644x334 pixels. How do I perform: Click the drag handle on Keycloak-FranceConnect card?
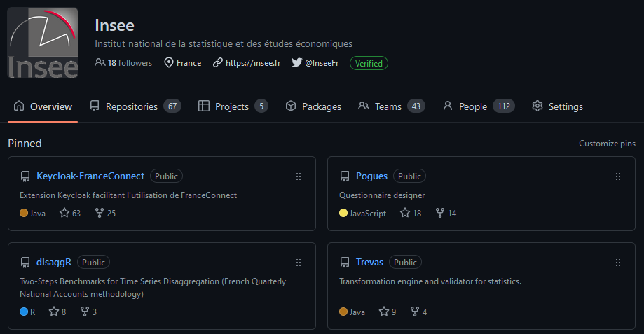pos(299,176)
